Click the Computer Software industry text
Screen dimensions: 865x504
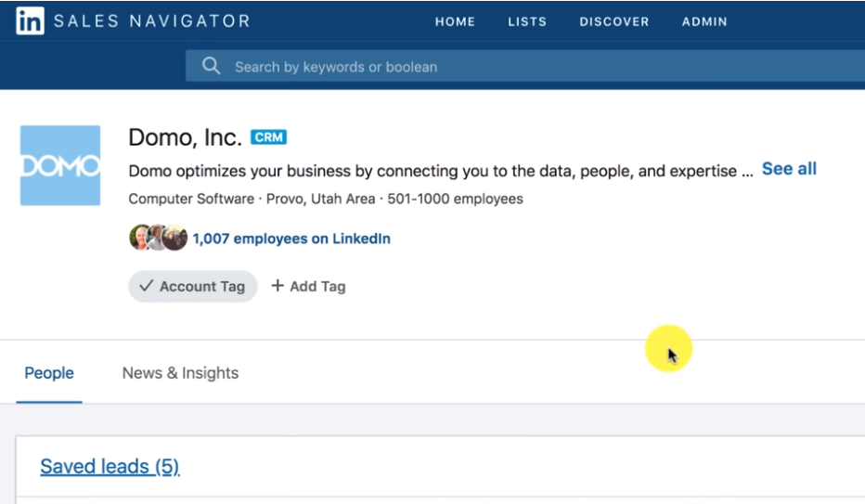pyautogui.click(x=191, y=199)
